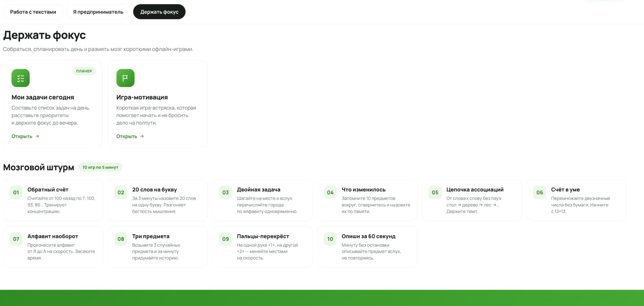Screen dimensions: 644x306
Task: Click the Держать фокус page heading
Action: pyautogui.click(x=44, y=35)
